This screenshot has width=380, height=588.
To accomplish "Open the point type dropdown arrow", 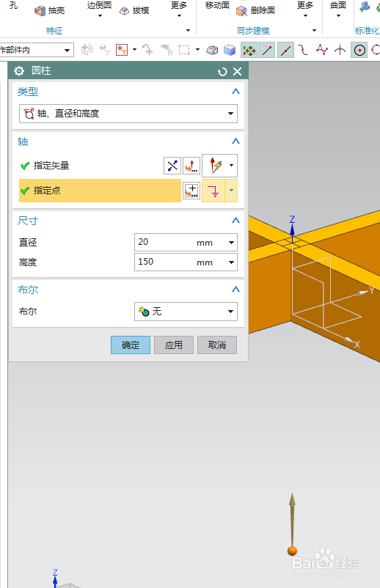I will [232, 191].
